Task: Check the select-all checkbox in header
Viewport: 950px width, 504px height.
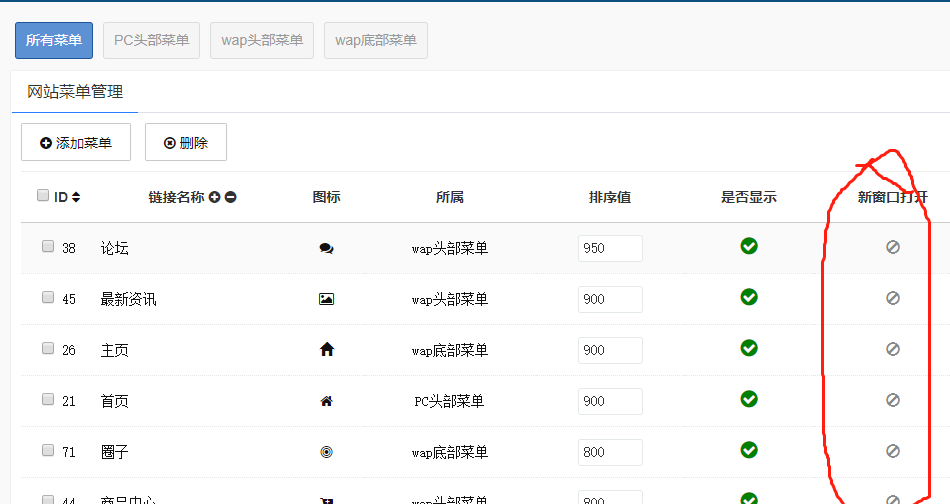Action: pyautogui.click(x=43, y=196)
